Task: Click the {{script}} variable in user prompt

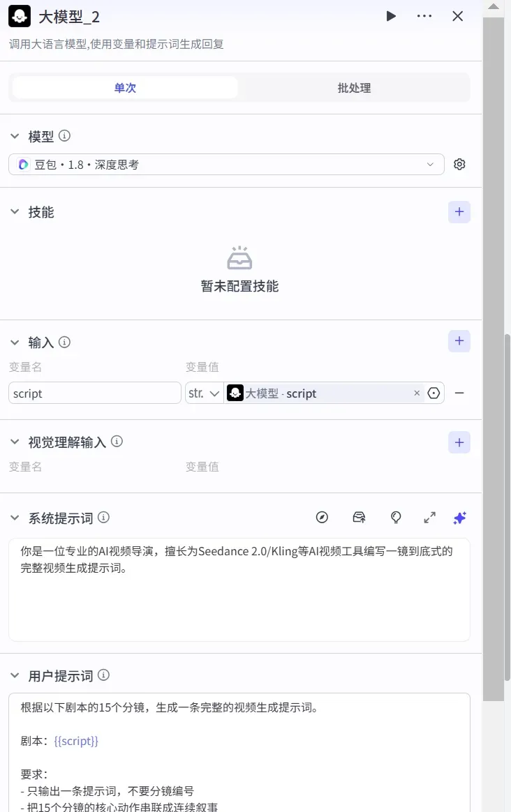Action: point(76,741)
